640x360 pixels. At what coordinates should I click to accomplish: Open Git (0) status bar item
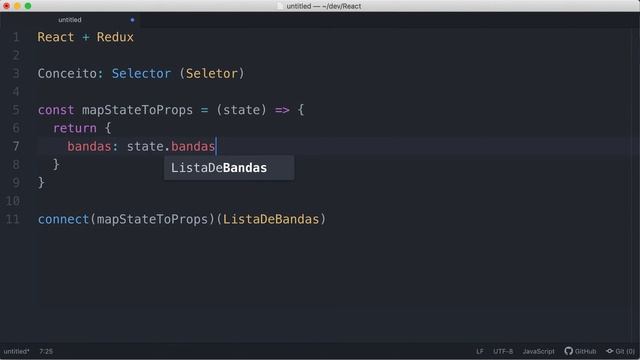(620, 351)
